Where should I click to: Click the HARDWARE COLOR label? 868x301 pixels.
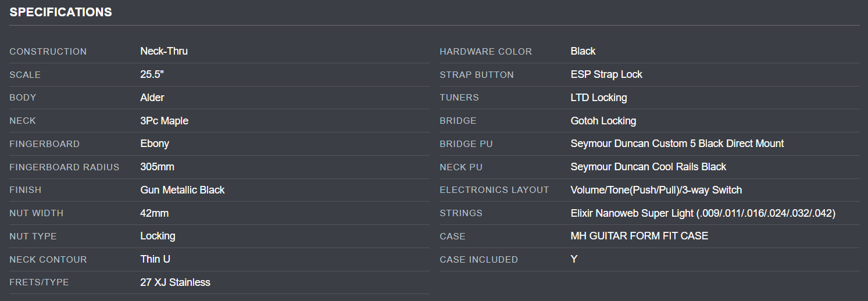click(x=485, y=52)
